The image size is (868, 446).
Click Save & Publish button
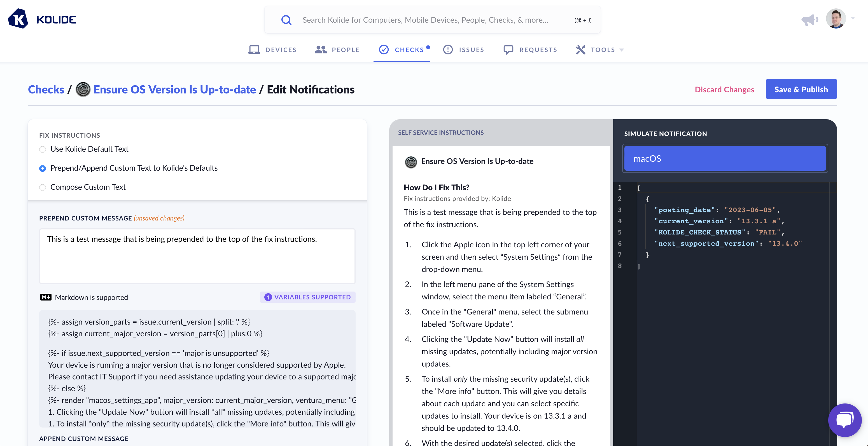coord(801,89)
